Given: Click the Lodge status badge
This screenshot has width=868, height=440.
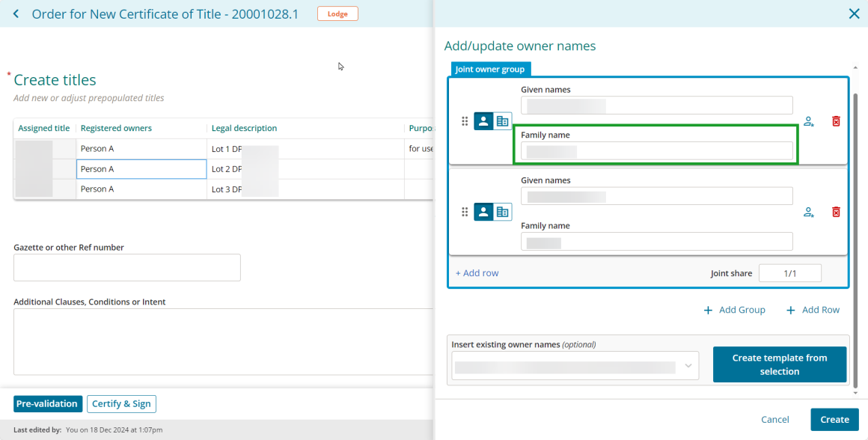Looking at the screenshot, I should (x=337, y=13).
